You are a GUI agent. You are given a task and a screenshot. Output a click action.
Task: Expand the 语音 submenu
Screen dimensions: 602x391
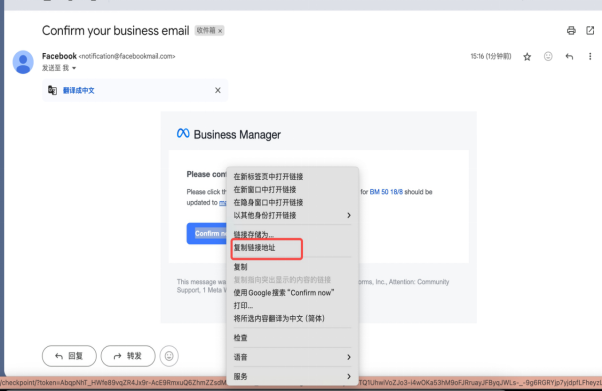[x=293, y=357]
